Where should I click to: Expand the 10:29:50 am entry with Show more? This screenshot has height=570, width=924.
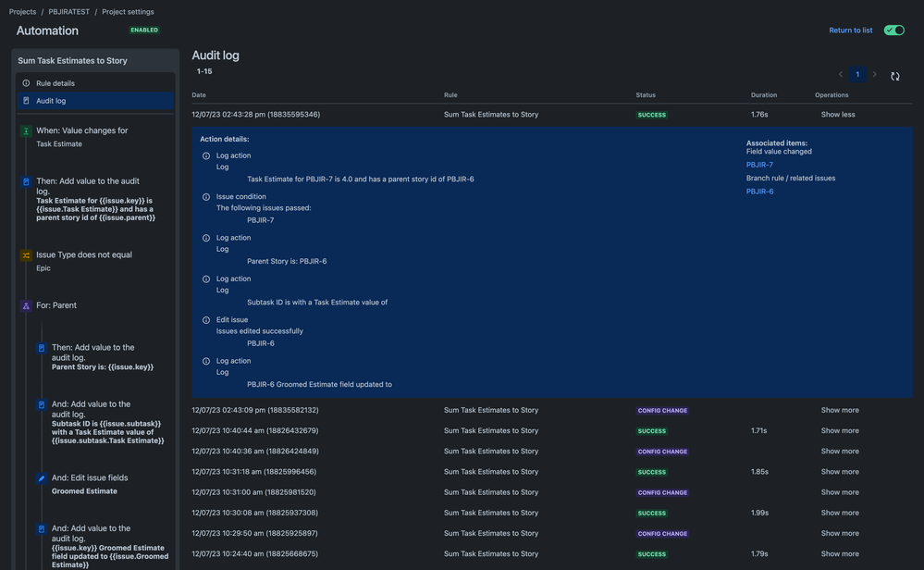pyautogui.click(x=840, y=534)
